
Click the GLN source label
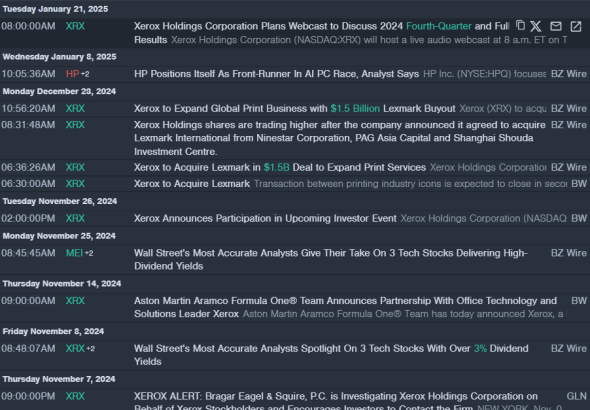(576, 396)
